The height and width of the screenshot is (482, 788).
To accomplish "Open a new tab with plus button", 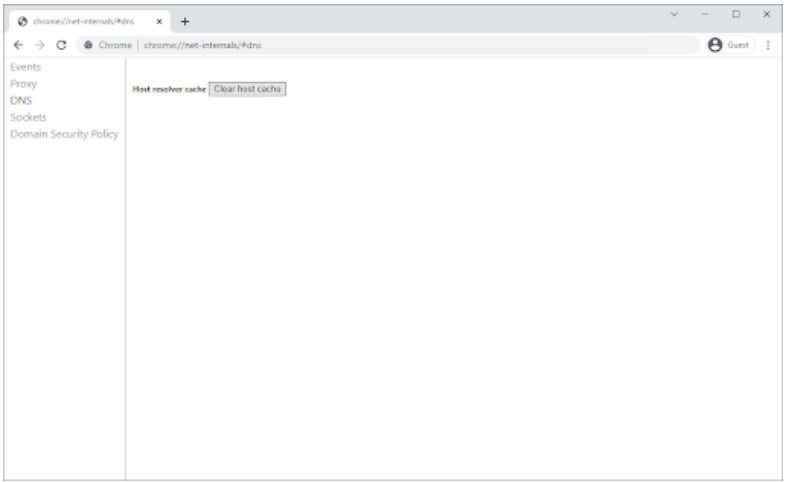I will tap(185, 21).
